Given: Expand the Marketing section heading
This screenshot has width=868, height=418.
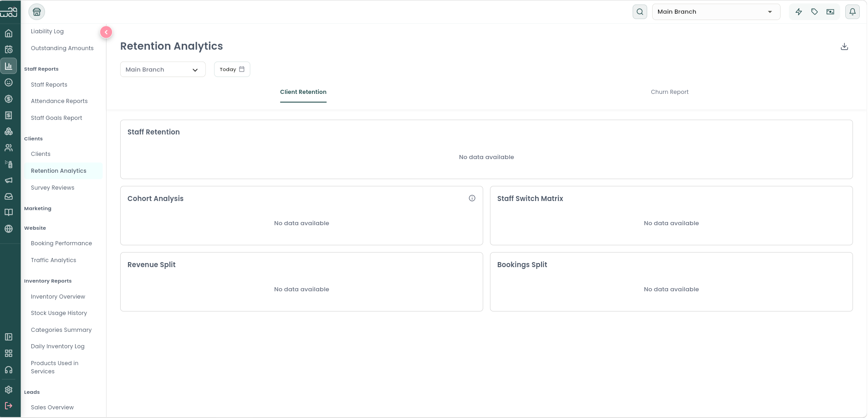Looking at the screenshot, I should [x=38, y=208].
